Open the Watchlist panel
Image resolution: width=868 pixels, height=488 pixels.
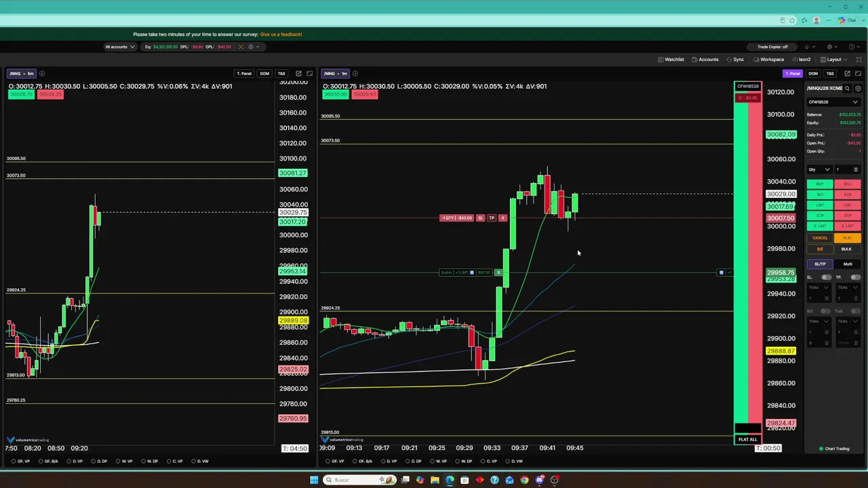coord(671,60)
